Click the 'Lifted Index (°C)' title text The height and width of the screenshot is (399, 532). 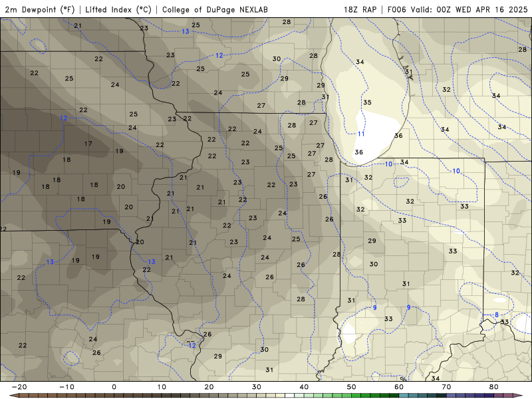(118, 9)
